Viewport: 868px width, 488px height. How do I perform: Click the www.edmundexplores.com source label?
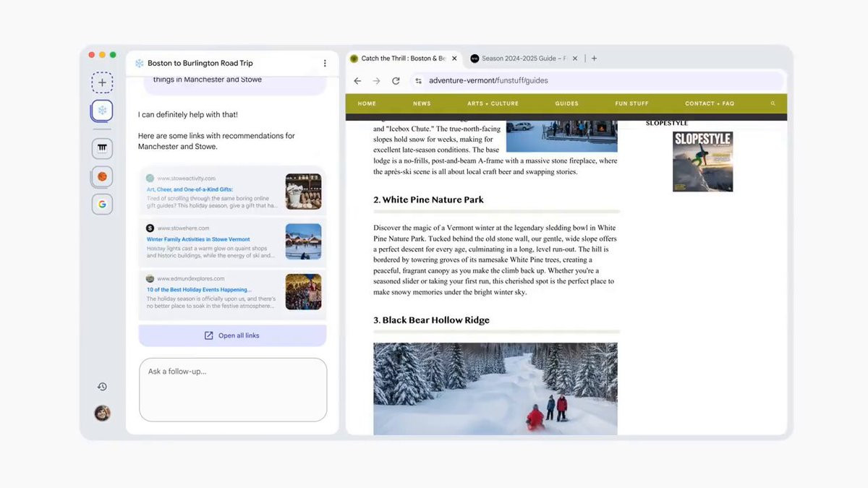[x=191, y=278]
